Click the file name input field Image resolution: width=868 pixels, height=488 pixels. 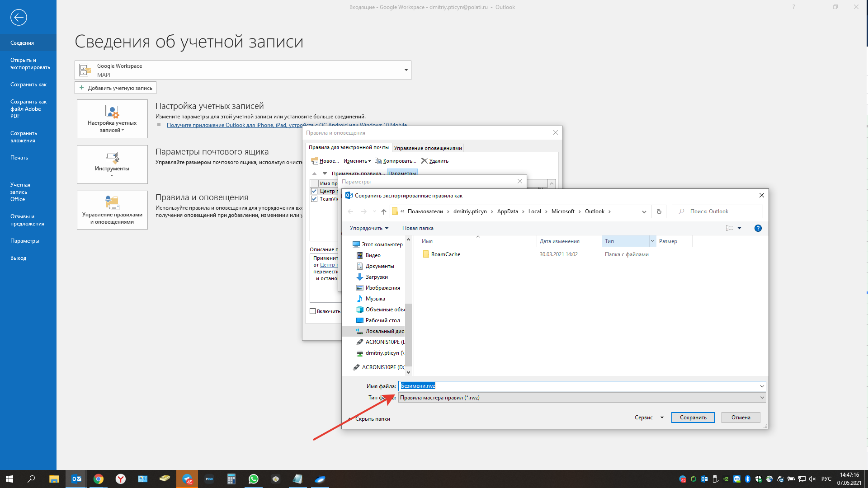click(579, 386)
